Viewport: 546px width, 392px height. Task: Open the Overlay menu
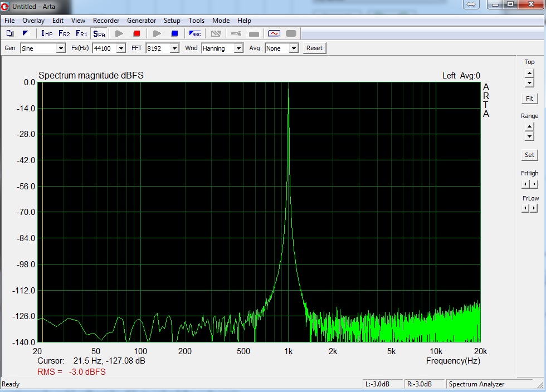click(33, 21)
